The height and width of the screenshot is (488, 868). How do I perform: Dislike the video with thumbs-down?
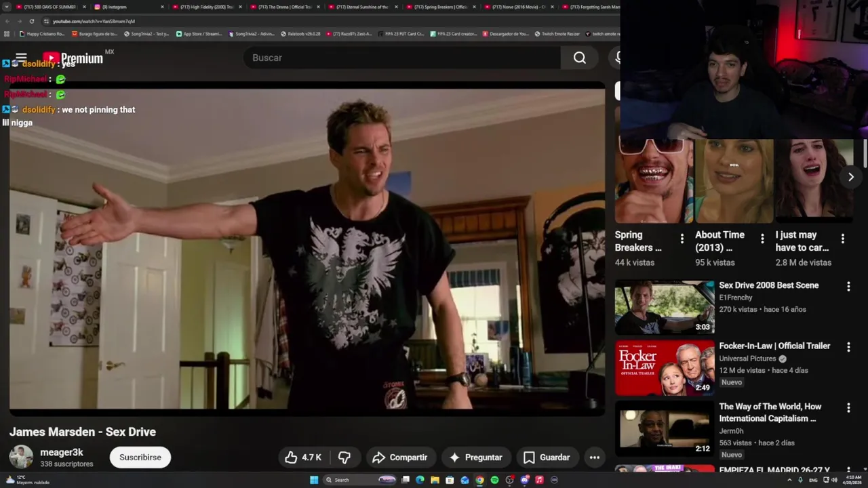click(344, 457)
